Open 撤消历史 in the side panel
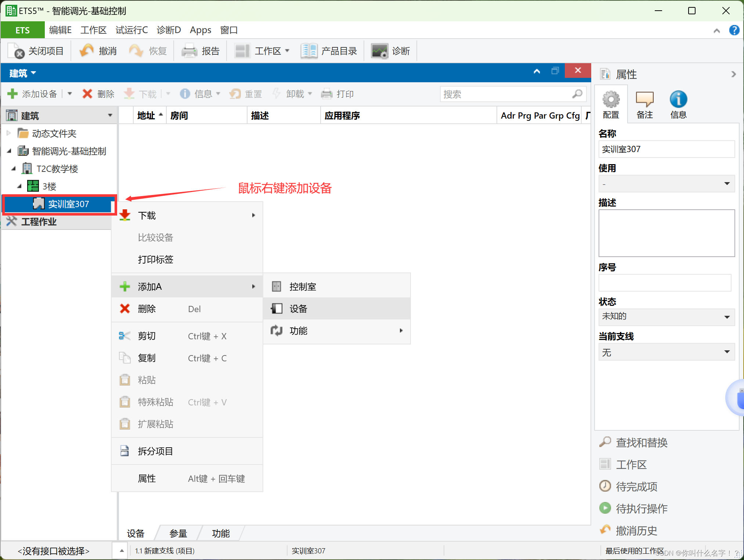Viewport: 744px width, 560px height. click(636, 531)
